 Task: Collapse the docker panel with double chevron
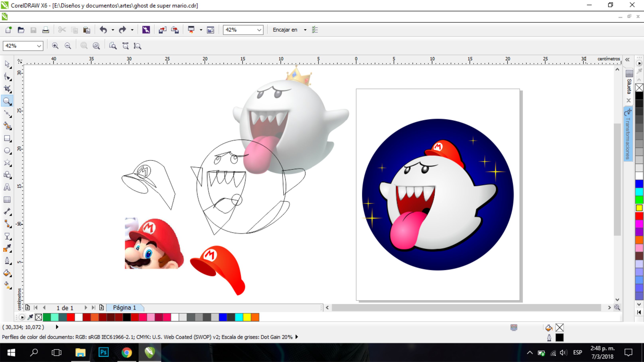click(x=627, y=59)
